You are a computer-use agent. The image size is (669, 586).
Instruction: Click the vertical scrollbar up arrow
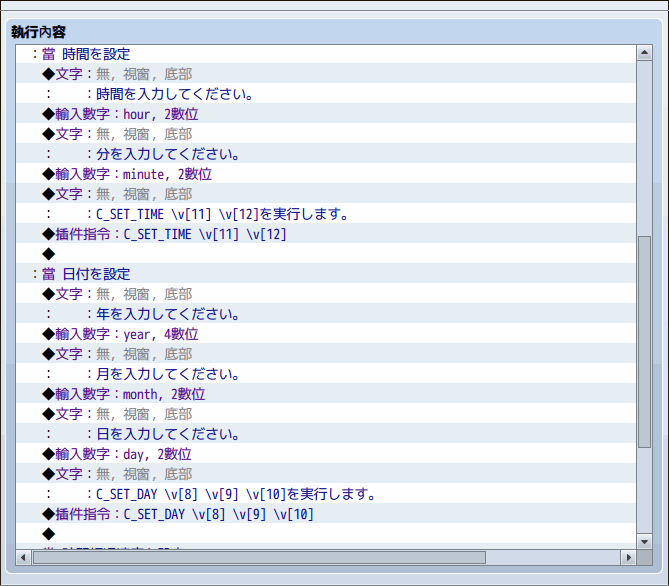click(644, 53)
